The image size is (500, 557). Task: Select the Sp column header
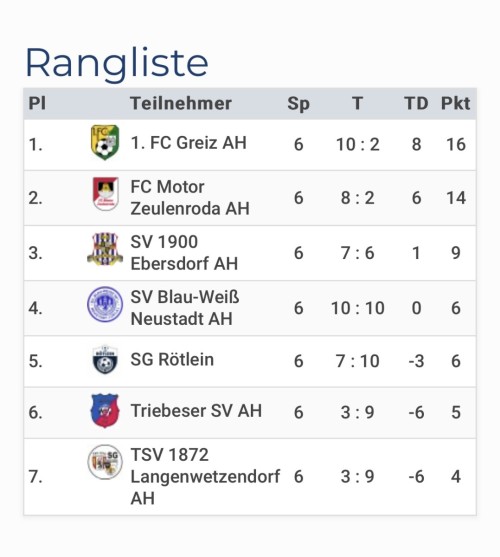pos(298,104)
